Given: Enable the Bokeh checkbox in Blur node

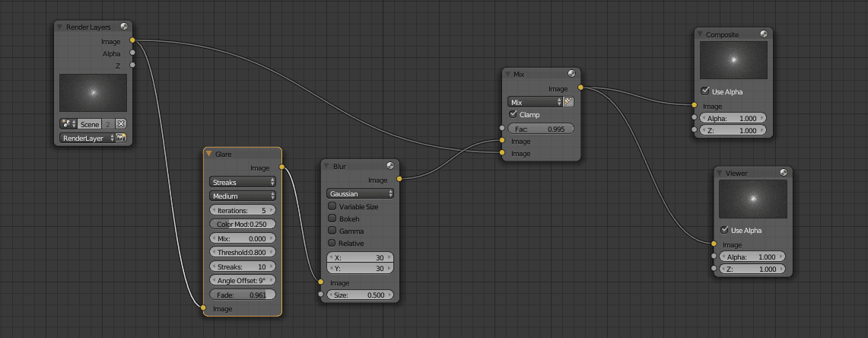Looking at the screenshot, I should click(x=332, y=218).
